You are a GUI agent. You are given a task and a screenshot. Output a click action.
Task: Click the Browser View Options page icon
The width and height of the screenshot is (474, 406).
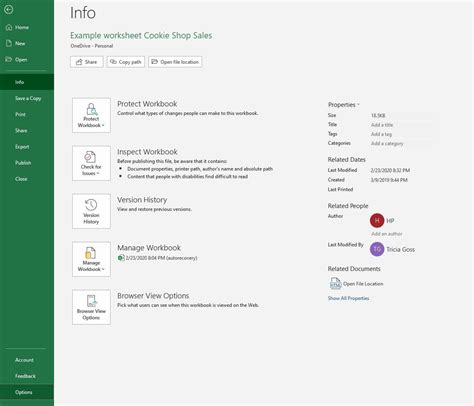click(x=92, y=301)
